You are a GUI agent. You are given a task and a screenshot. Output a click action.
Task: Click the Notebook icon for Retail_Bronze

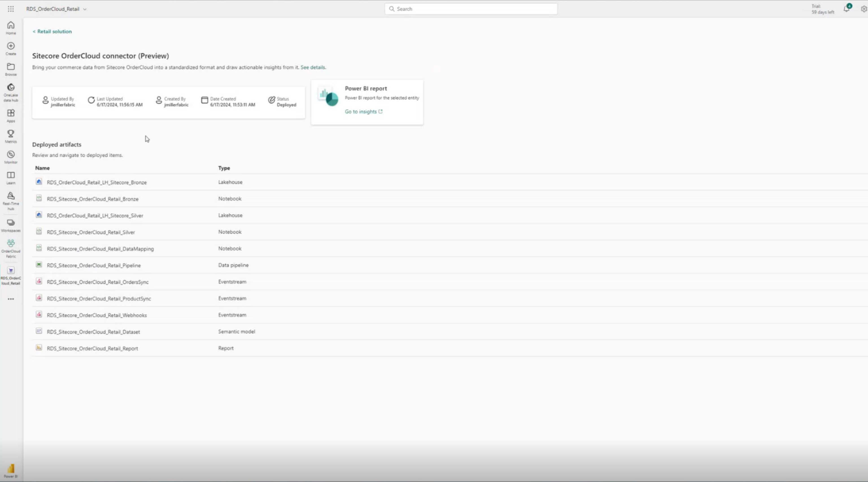coord(39,198)
